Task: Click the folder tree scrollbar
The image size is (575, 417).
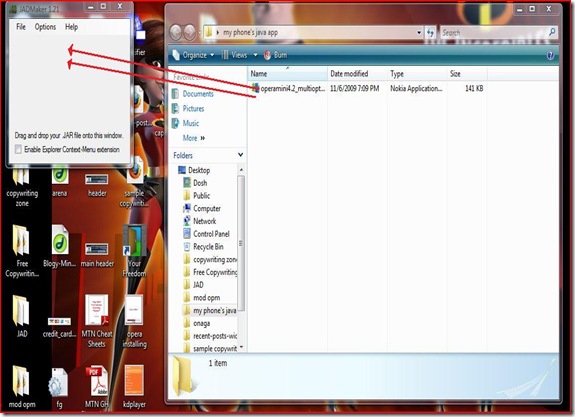Action: [241, 242]
